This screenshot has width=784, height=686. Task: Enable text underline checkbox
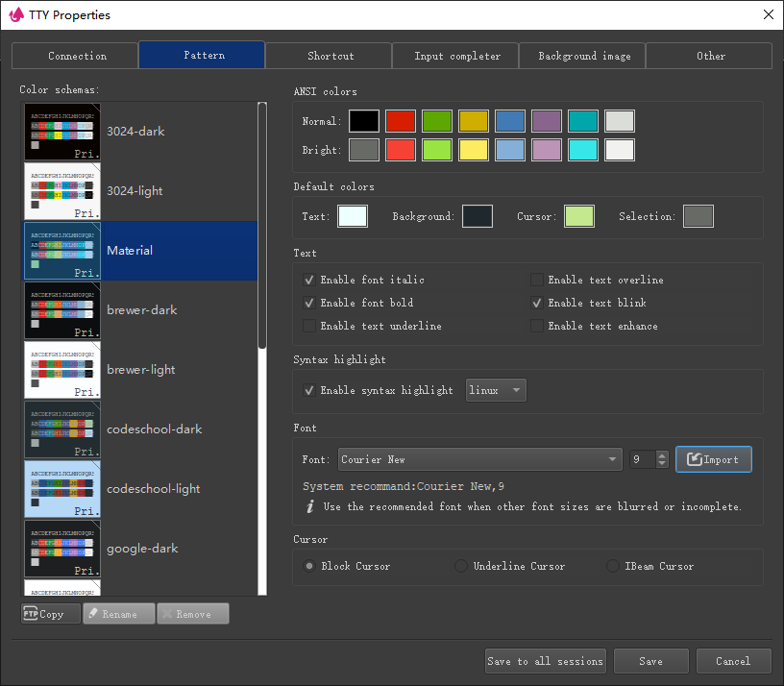pos(309,326)
